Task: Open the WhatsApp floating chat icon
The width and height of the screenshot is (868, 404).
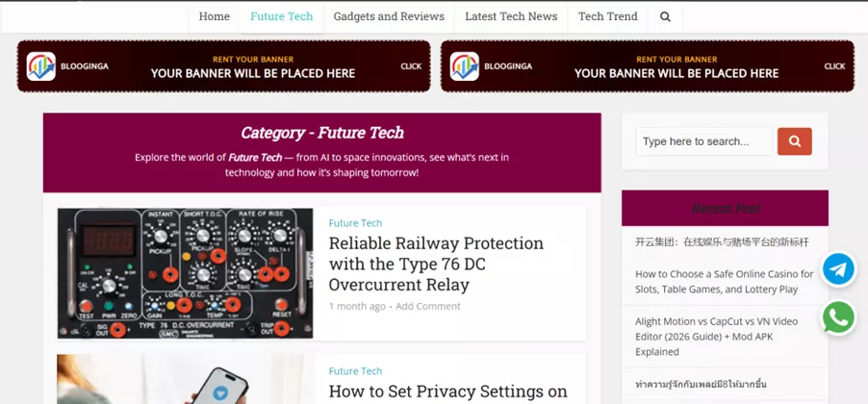Action: 838,317
